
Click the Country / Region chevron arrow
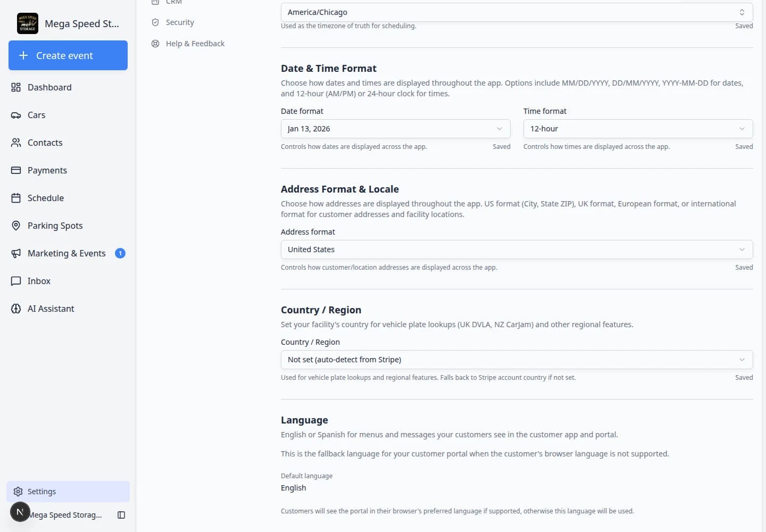(742, 360)
